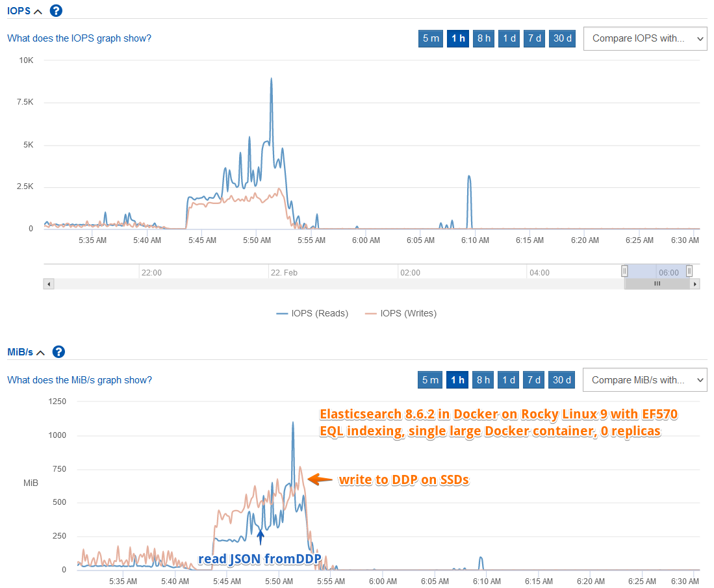This screenshot has height=588, width=714.
Task: Collapse the IOPS section header
Action: [25, 10]
